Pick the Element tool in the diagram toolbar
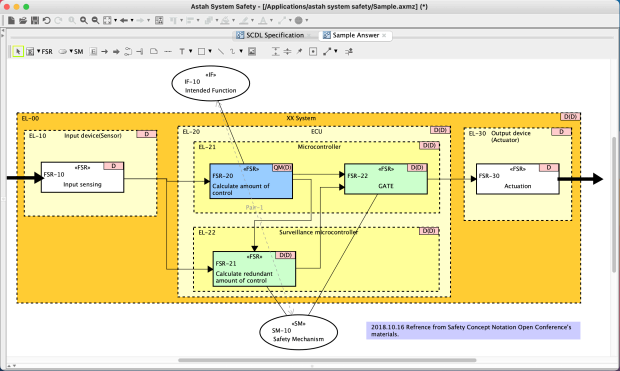Viewport: 620px width, 371px height. click(x=30, y=51)
